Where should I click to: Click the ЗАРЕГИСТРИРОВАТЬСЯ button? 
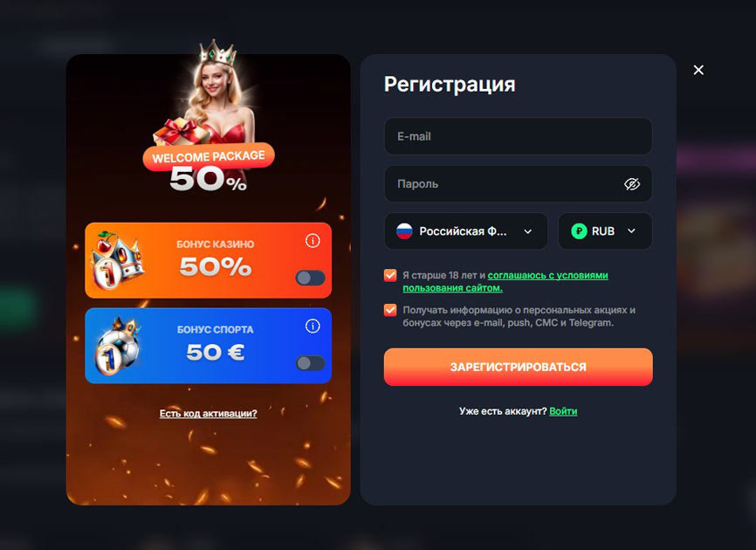tap(519, 367)
